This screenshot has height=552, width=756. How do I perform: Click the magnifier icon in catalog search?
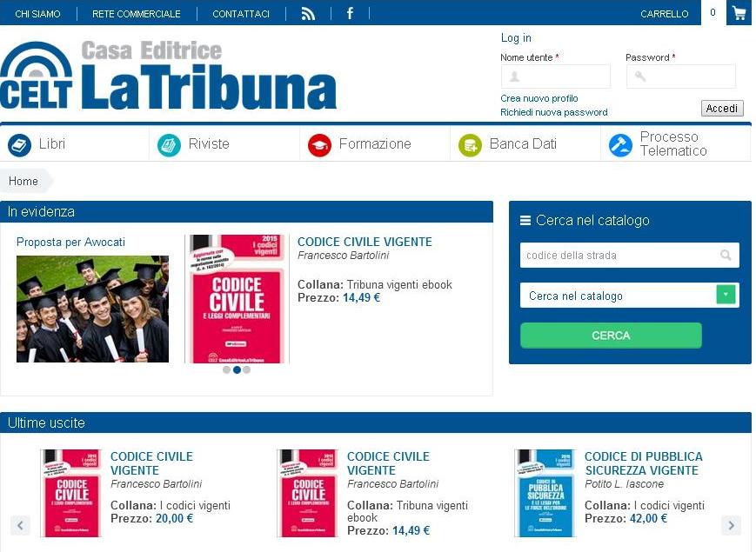point(726,255)
